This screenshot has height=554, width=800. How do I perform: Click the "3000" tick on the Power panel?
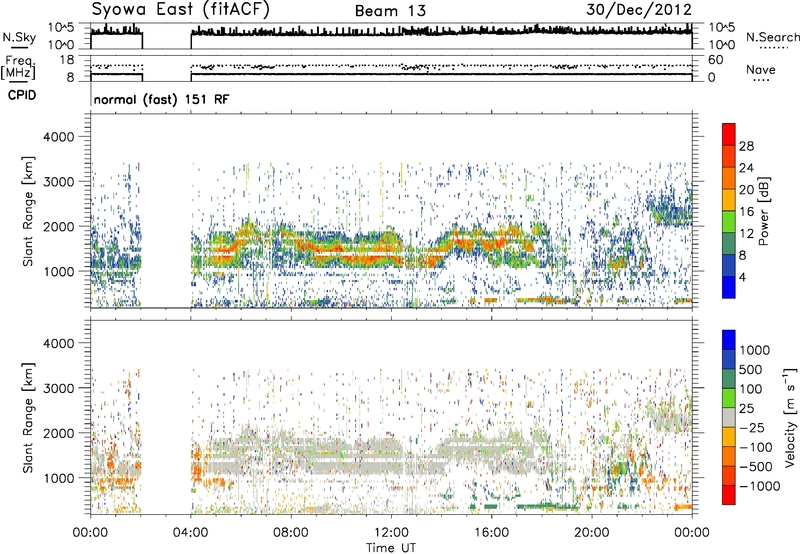point(58,182)
